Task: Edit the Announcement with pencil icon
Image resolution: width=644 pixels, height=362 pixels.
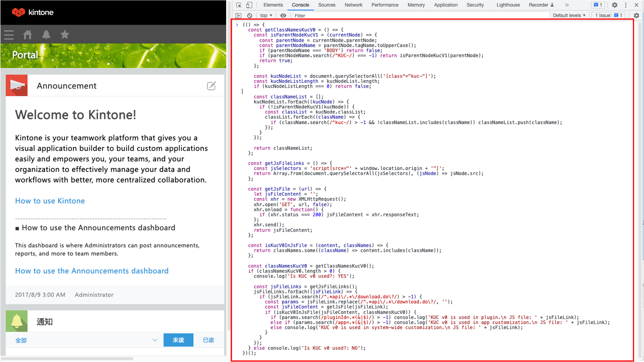Action: pos(211,86)
